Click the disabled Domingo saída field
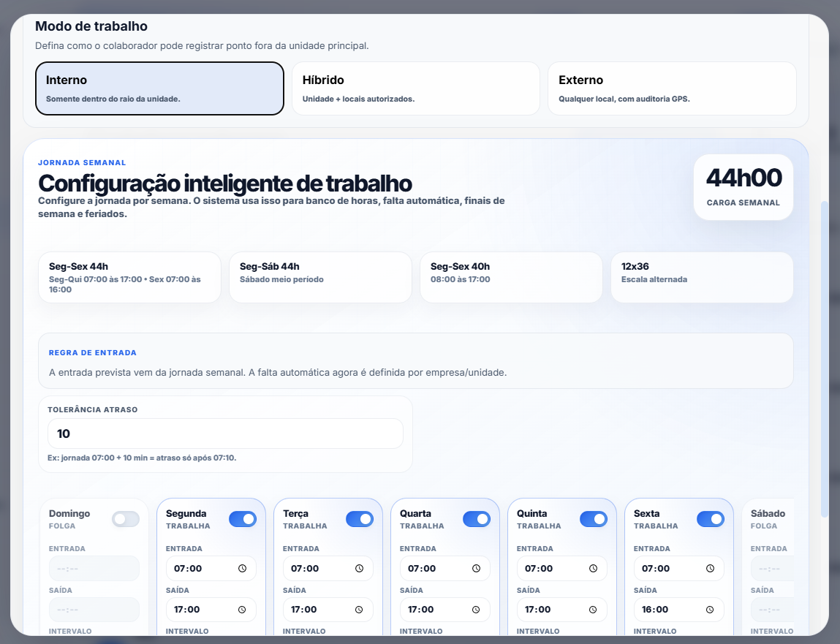 (x=94, y=610)
